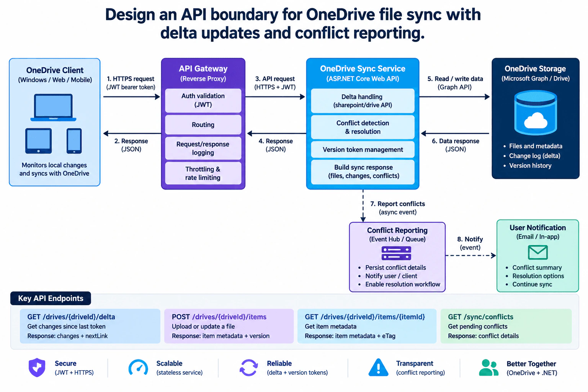Click 'Enable resolution workflow' bullet
588x392 pixels.
point(403,284)
